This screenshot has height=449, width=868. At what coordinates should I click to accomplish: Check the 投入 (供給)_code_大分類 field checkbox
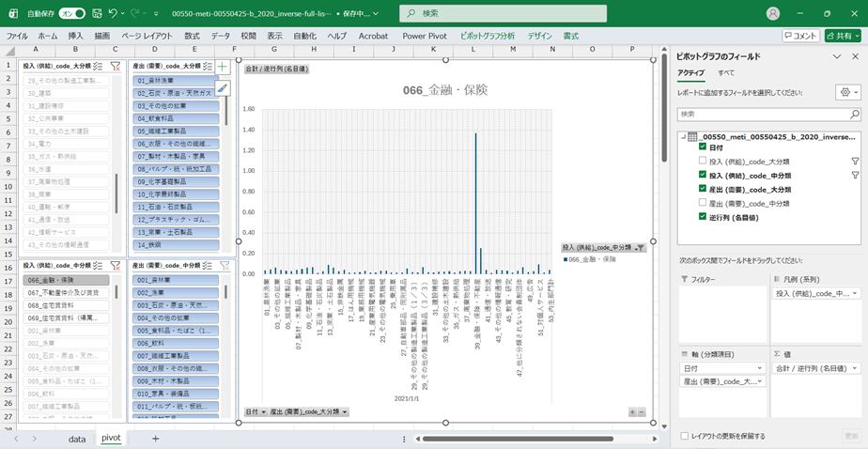click(703, 161)
